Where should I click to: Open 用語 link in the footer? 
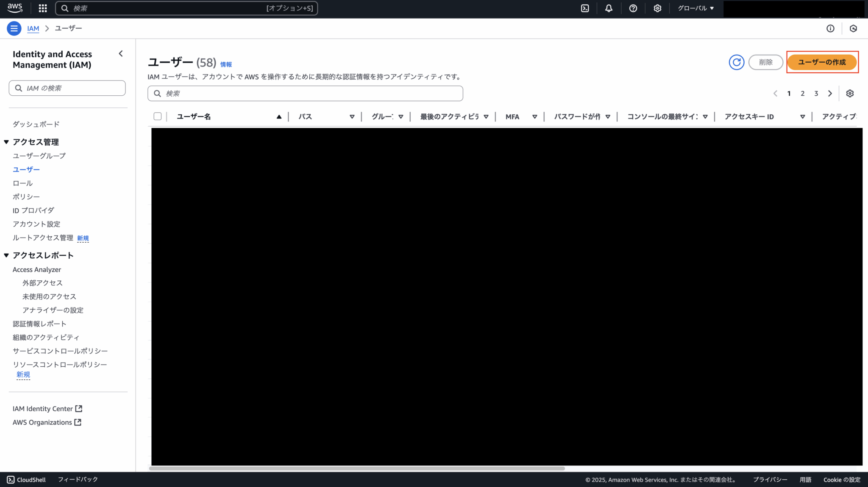[805, 480]
